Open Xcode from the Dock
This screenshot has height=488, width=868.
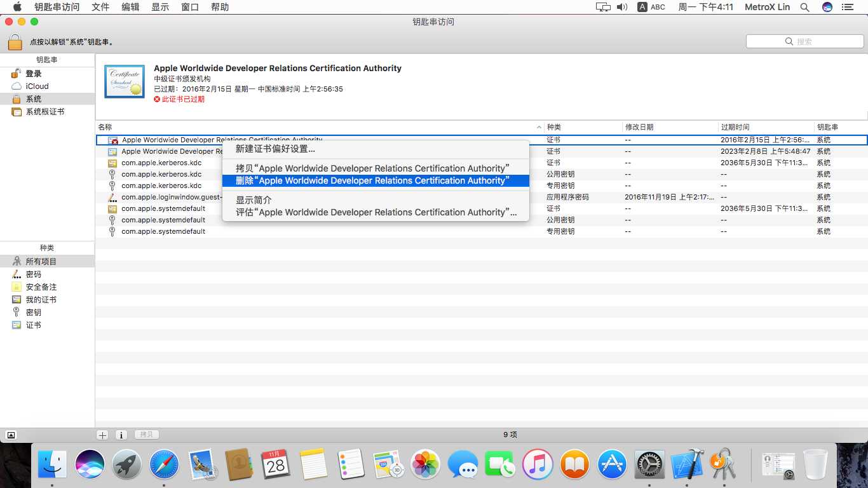[686, 464]
